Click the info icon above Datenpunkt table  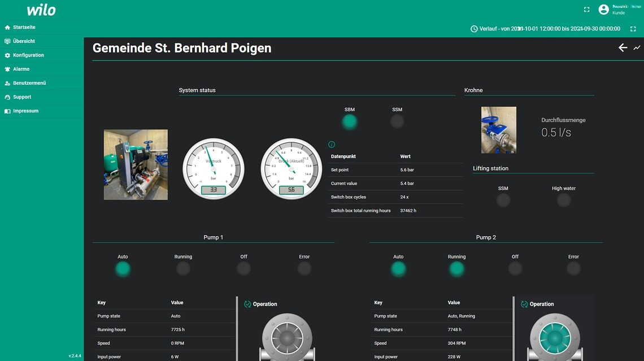(x=332, y=145)
